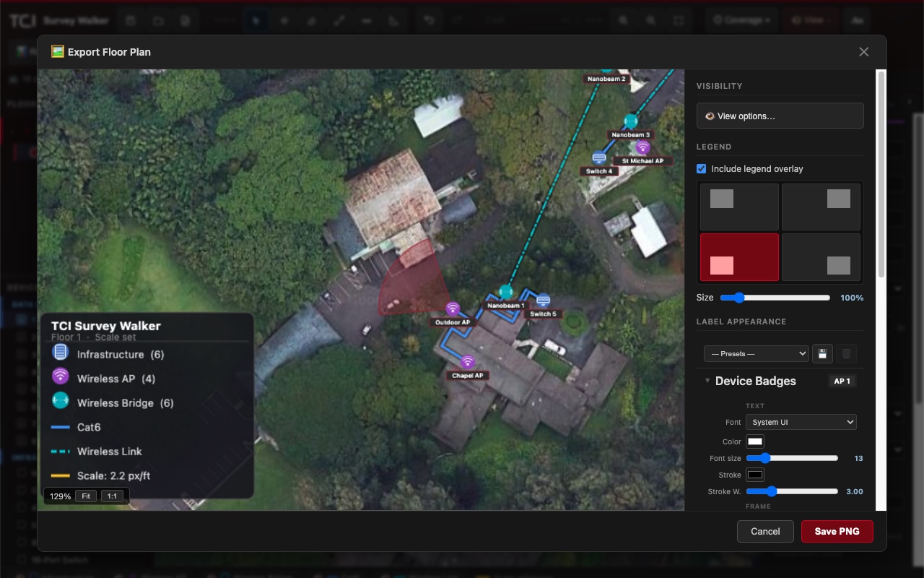Click the 129% zoom readout

click(60, 496)
